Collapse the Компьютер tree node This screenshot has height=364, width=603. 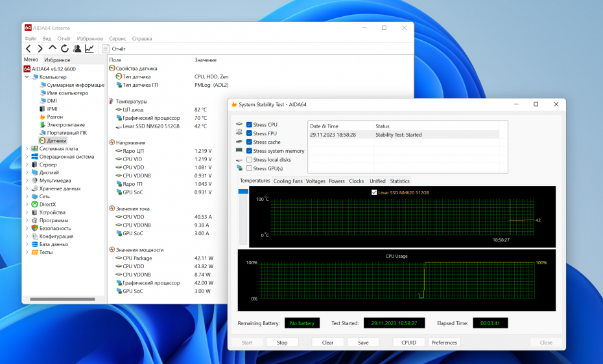click(x=27, y=77)
